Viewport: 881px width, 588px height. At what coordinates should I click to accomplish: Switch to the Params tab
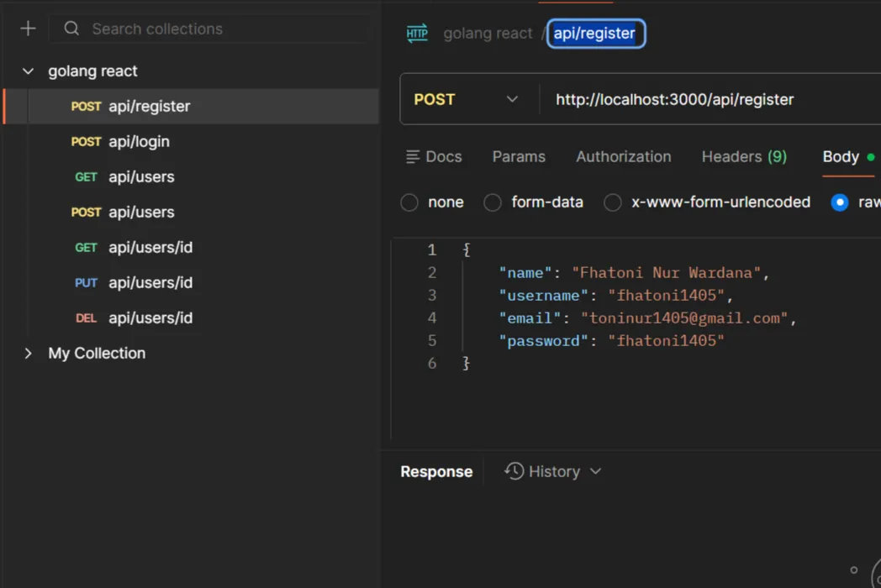click(x=519, y=157)
